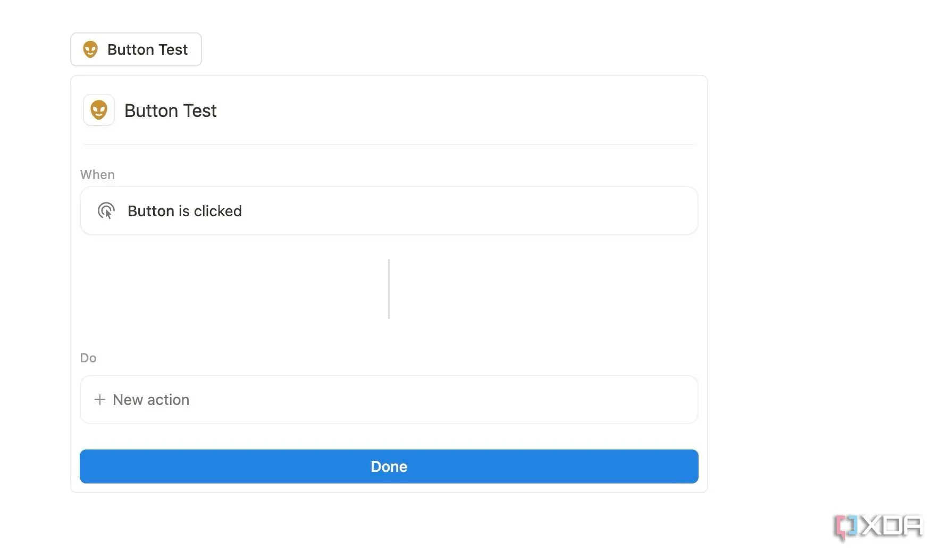The image size is (941, 560).
Task: Click the blue Done button
Action: tap(389, 466)
